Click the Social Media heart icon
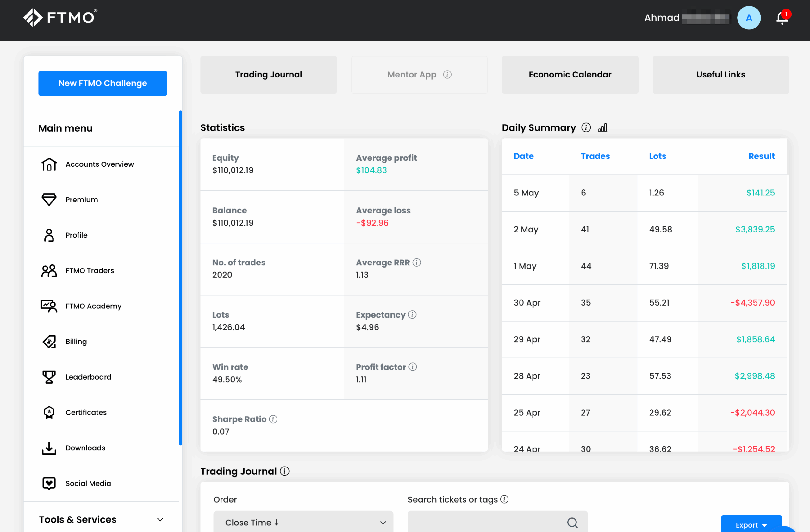810x532 pixels. pyautogui.click(x=49, y=483)
